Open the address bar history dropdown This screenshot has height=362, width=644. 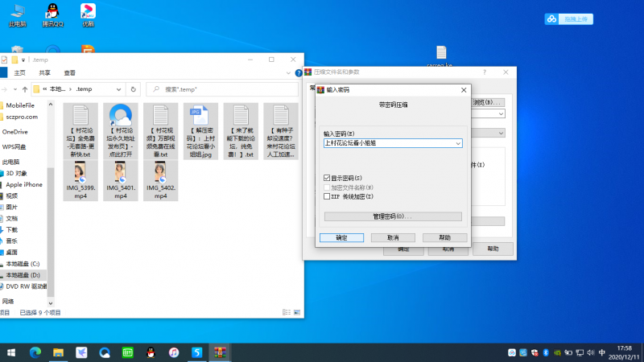pos(118,88)
